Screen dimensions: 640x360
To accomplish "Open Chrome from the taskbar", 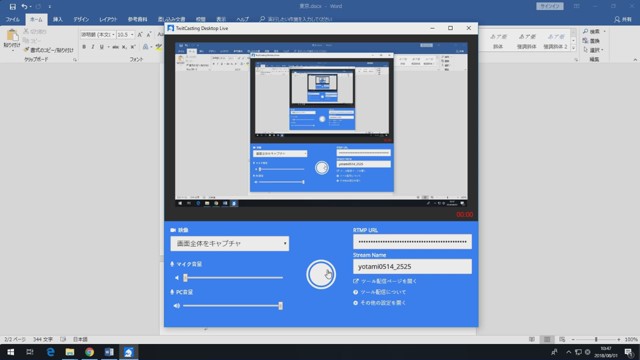I will tap(89, 352).
